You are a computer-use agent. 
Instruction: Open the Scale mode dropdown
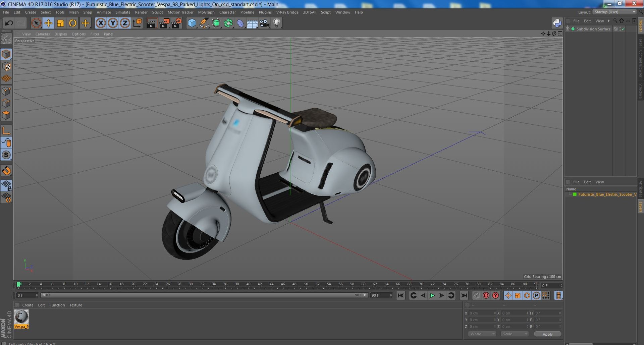click(515, 334)
